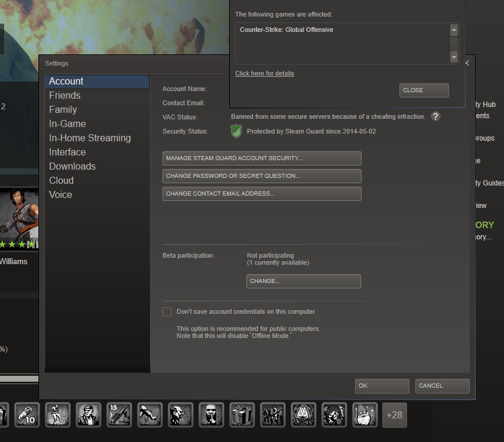Click the beta participation Change button
The image size is (504, 442).
click(x=304, y=281)
